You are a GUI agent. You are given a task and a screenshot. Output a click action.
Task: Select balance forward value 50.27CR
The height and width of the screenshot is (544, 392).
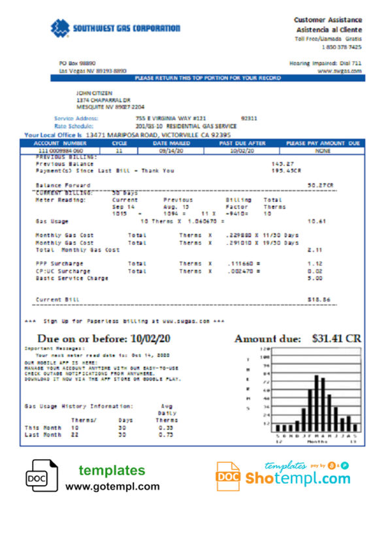tap(320, 185)
